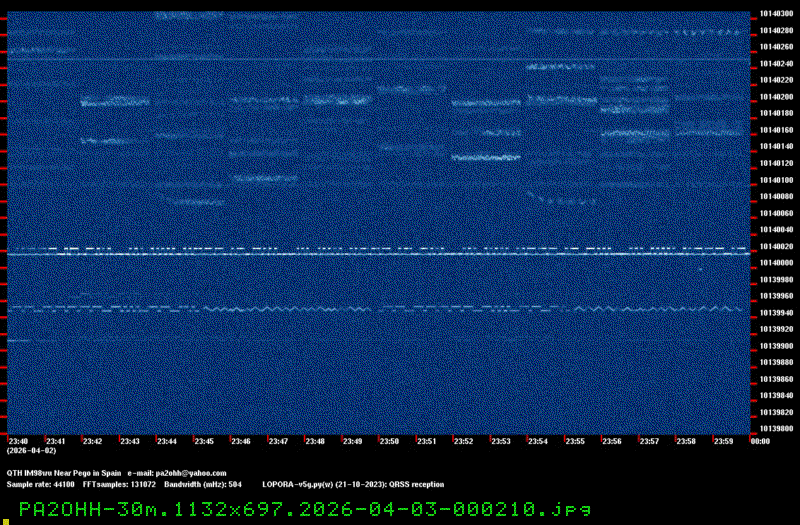
Task: Click the 10139880 frequency label
Action: coord(777,362)
